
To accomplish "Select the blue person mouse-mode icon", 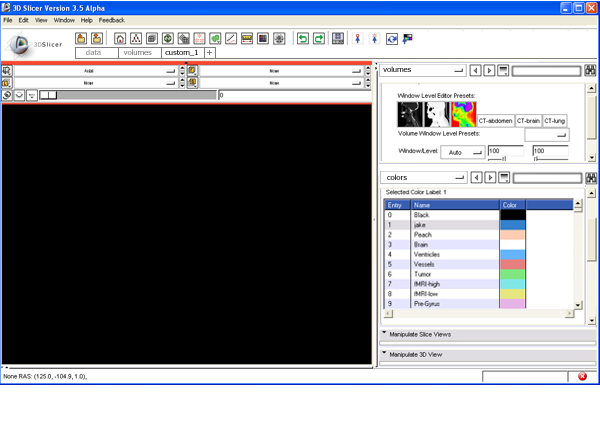I will [x=358, y=38].
